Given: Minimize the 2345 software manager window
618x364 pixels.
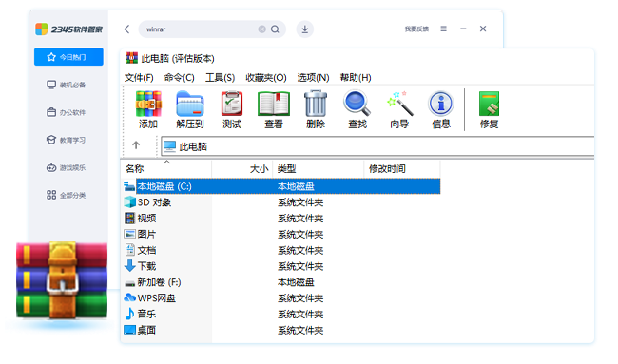Looking at the screenshot, I should click(463, 29).
